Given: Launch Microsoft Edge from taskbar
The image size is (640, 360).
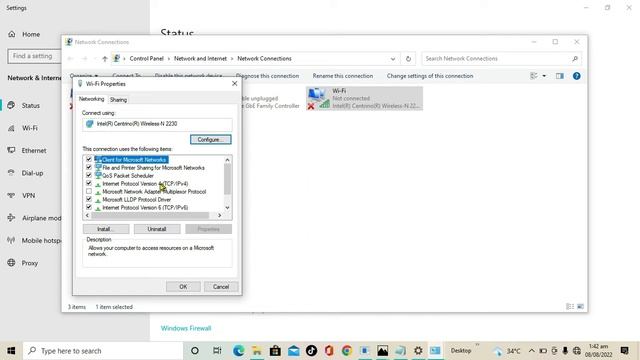Looking at the screenshot, I should click(x=238, y=351).
